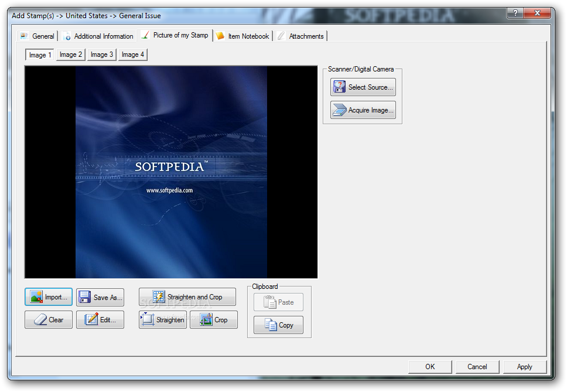Paste image from clipboard
The image size is (567, 392).
278,302
